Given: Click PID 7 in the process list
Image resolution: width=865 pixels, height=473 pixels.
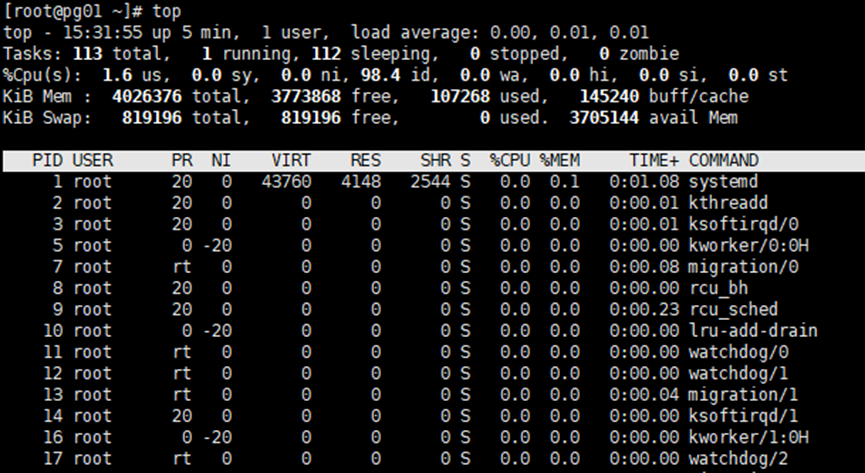Looking at the screenshot, I should 58,267.
